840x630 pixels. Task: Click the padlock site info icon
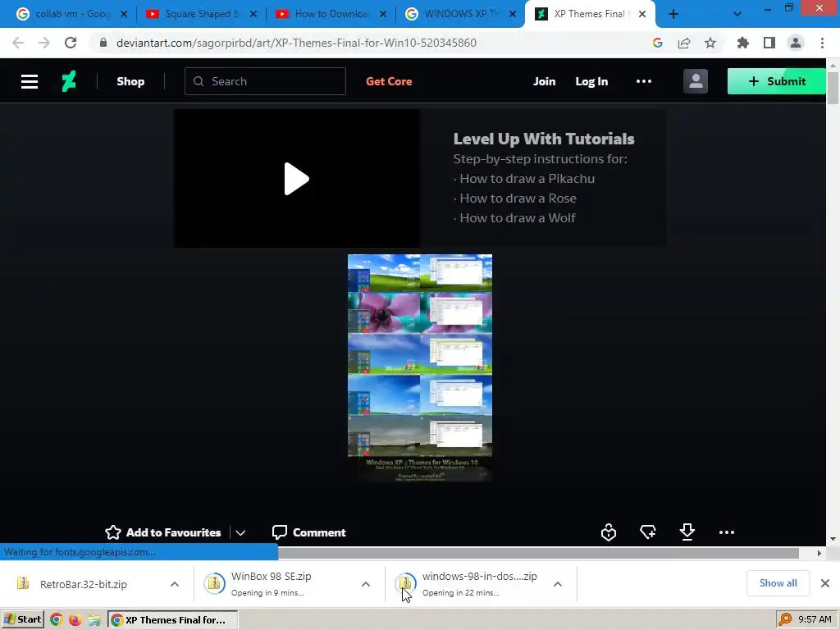click(x=103, y=43)
